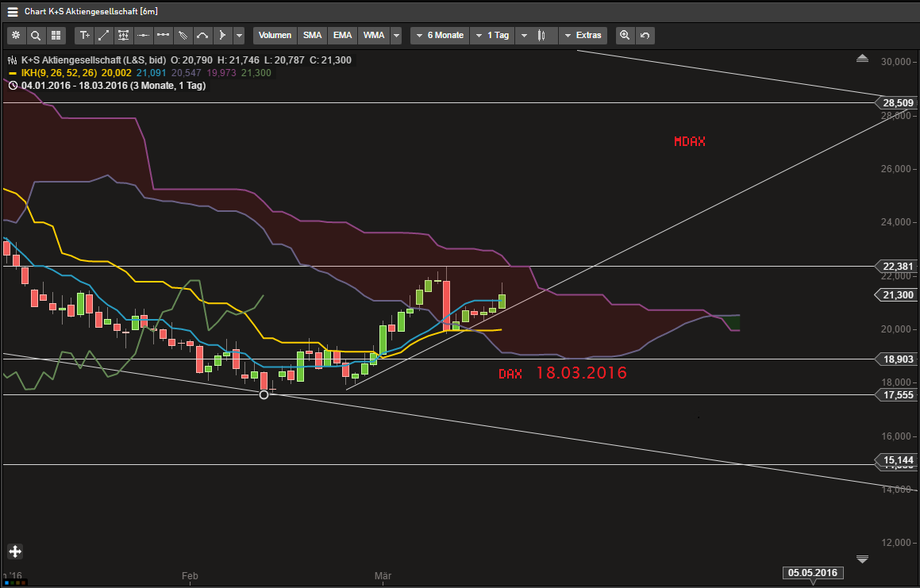Select the 28,509 price level label
Image resolution: width=920 pixels, height=588 pixels.
(x=896, y=102)
